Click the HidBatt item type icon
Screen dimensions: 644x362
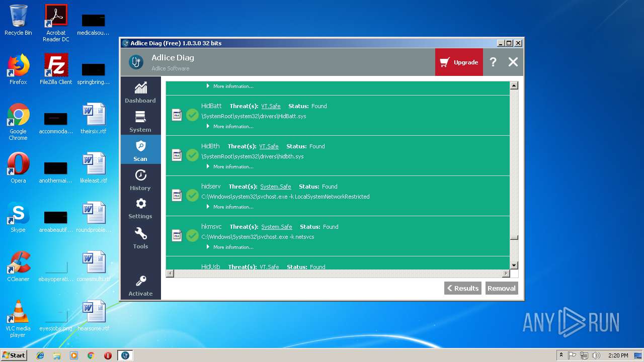pos(177,115)
